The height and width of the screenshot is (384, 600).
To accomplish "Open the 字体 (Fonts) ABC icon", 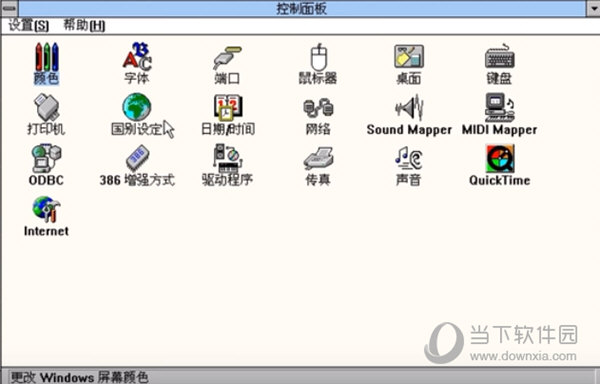I will [x=137, y=57].
